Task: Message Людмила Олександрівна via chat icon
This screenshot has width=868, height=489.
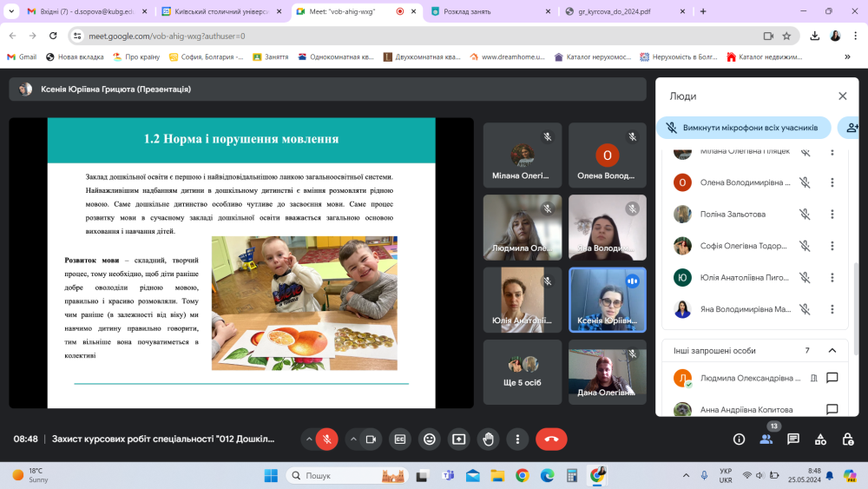Action: pyautogui.click(x=832, y=378)
